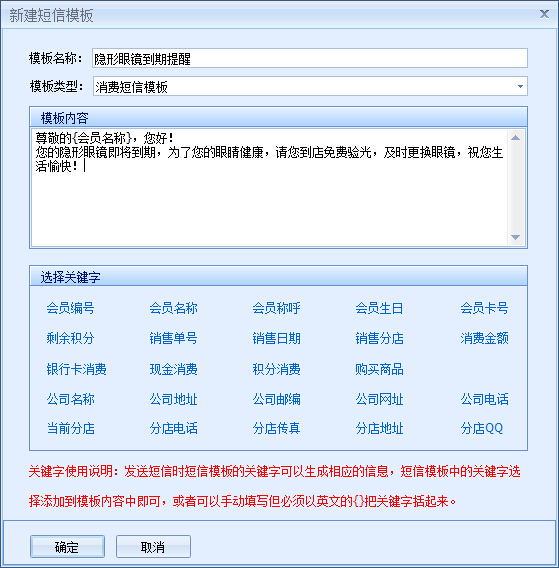This screenshot has height=568, width=559.
Task: Insert the 会员卡号 keyword
Action: [484, 308]
